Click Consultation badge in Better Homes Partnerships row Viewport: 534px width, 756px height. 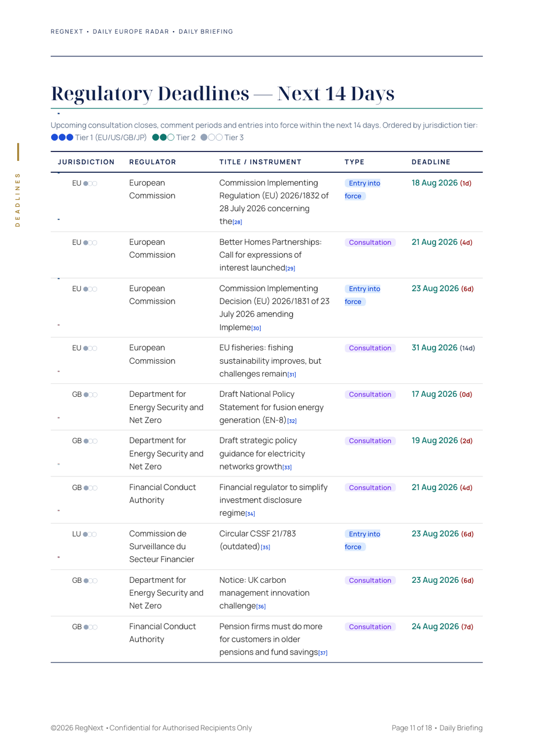[x=370, y=242]
